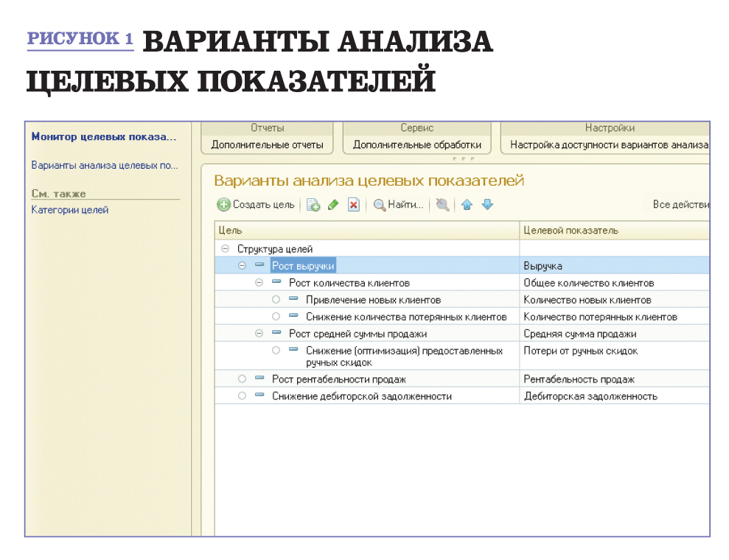Click circle marker of Снижение дебиторской задолженности

coord(243,396)
